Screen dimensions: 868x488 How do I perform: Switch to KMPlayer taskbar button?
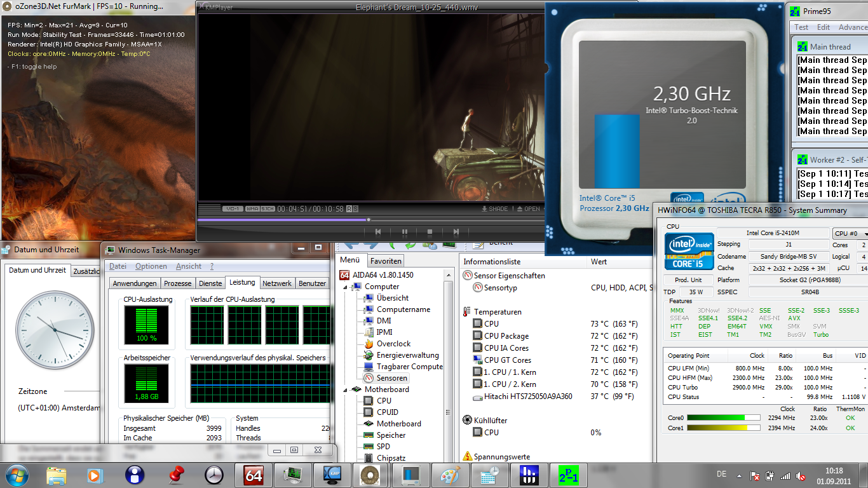tap(332, 475)
